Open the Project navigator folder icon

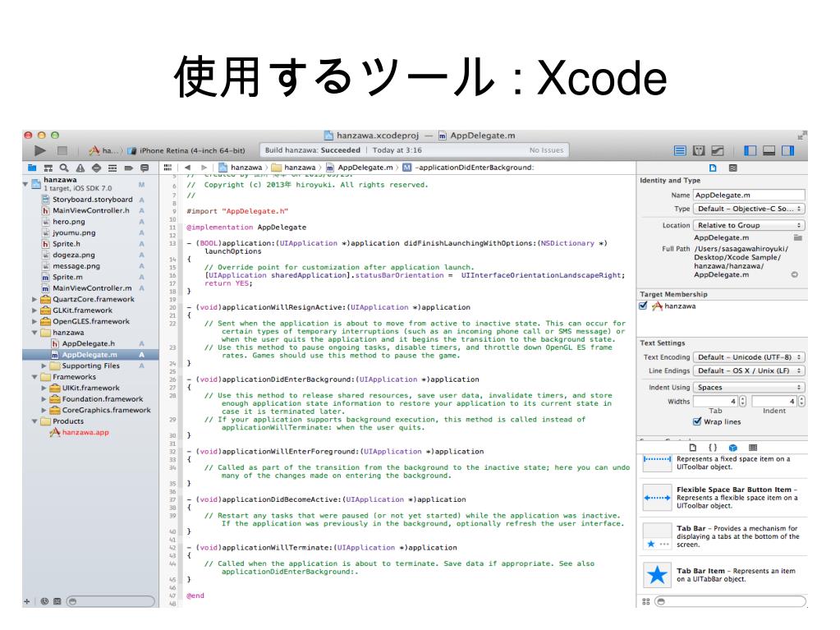[x=32, y=168]
